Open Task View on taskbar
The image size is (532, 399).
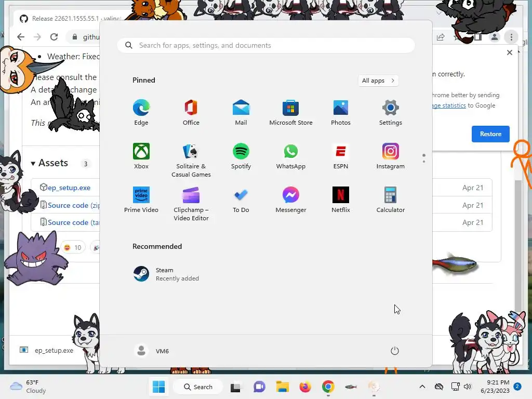pyautogui.click(x=235, y=387)
